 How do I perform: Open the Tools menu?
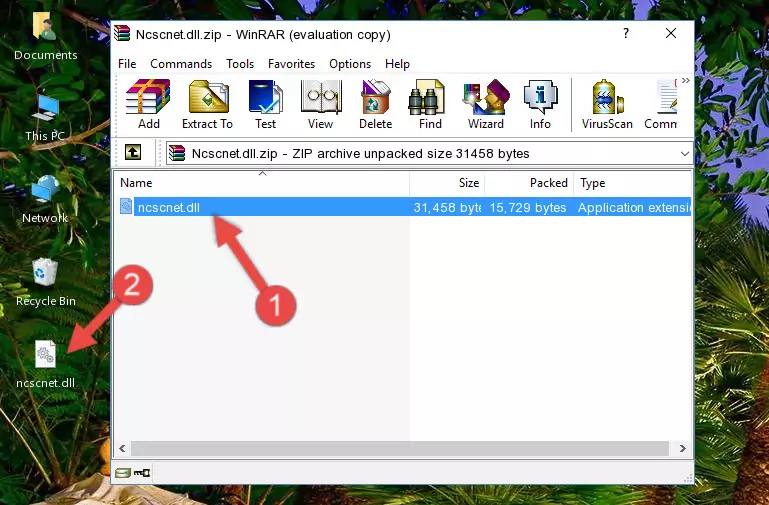240,64
